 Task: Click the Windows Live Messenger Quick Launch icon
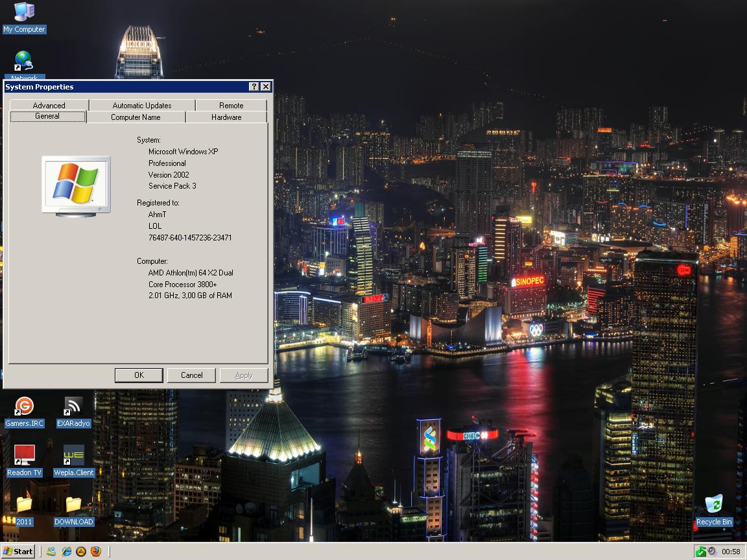tap(51, 552)
